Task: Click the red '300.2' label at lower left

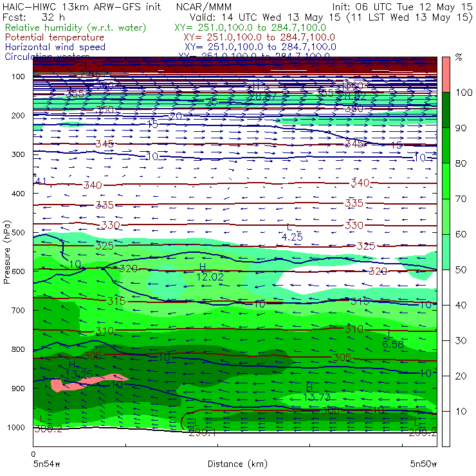Action: point(48,428)
